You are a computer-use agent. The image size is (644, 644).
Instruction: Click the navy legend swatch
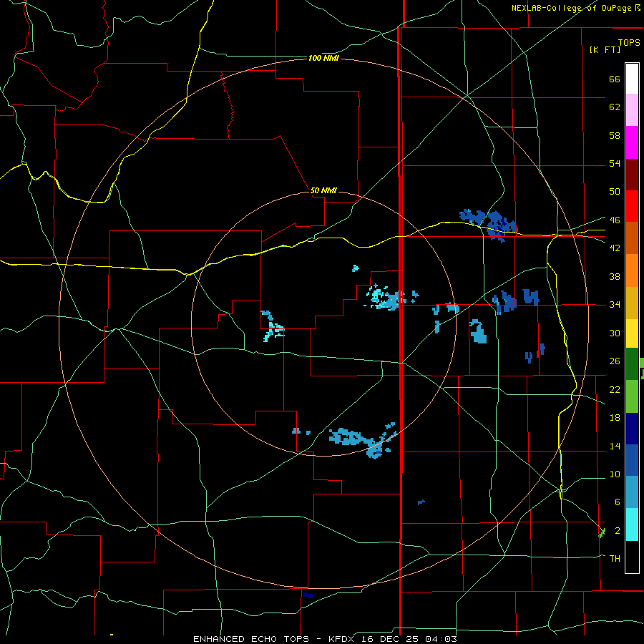[632, 429]
